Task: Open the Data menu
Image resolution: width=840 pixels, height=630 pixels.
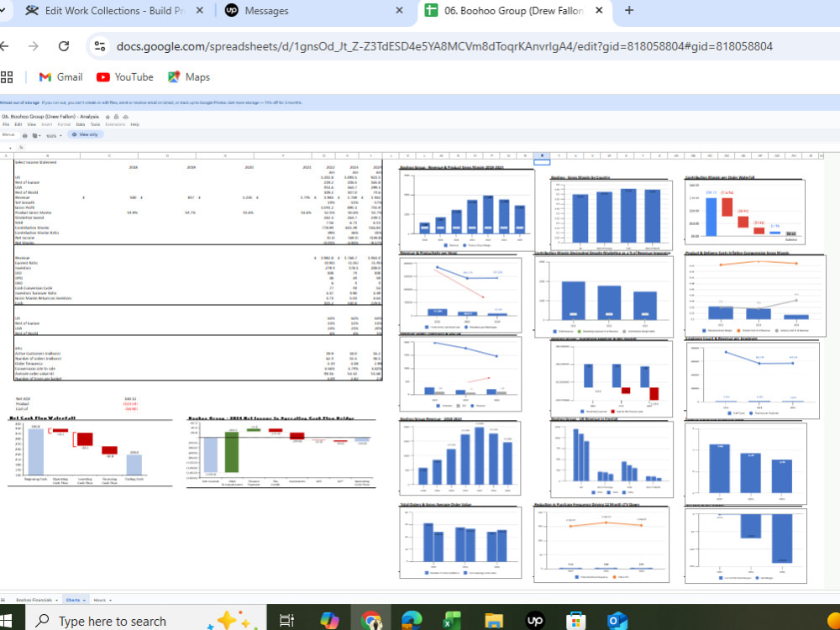Action: (81, 124)
